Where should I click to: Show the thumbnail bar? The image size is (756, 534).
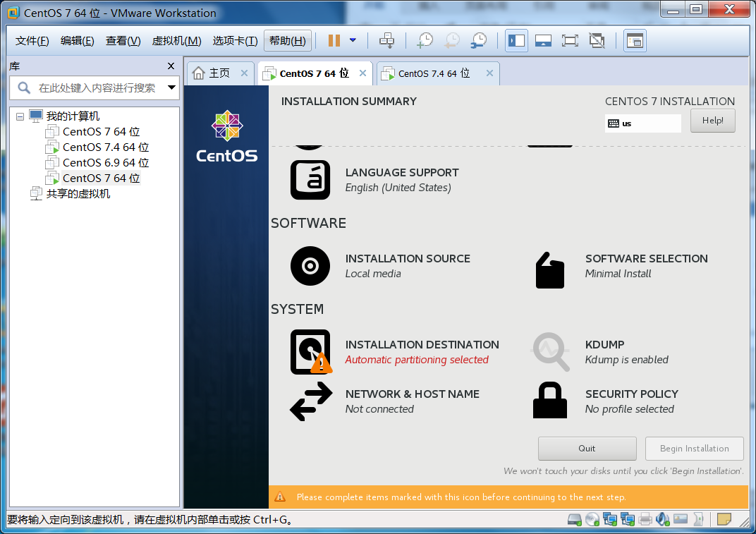[543, 40]
